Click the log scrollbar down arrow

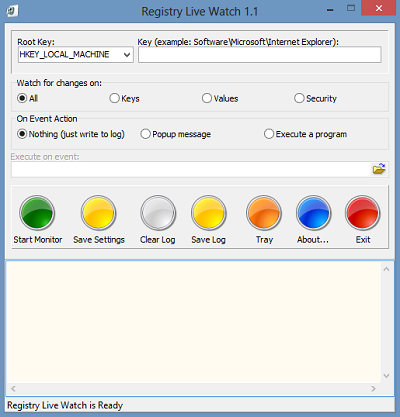coord(386,376)
